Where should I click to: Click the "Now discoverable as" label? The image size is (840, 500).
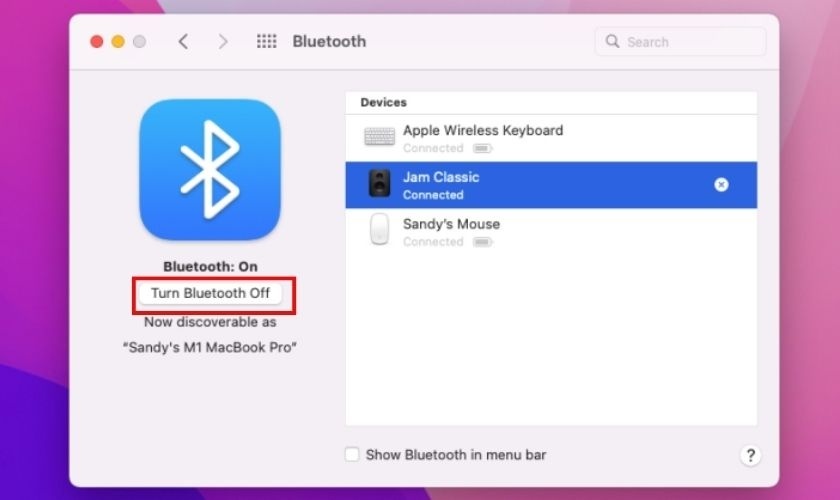[x=210, y=322]
